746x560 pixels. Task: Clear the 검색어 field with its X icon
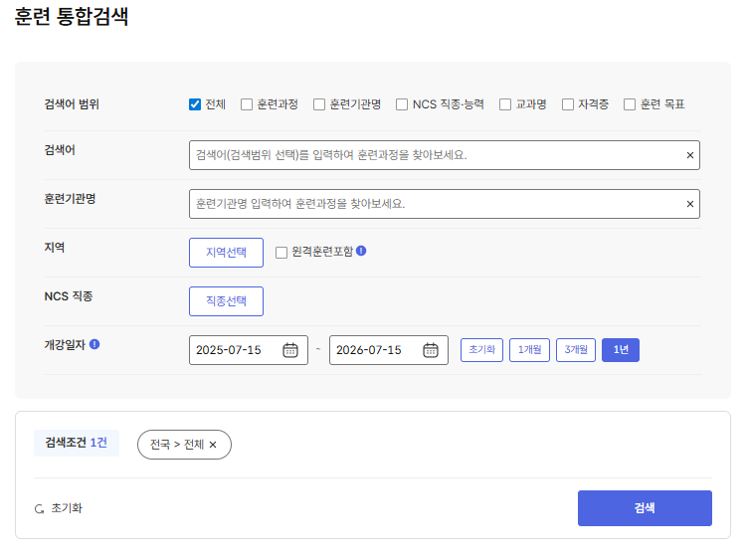(x=690, y=155)
